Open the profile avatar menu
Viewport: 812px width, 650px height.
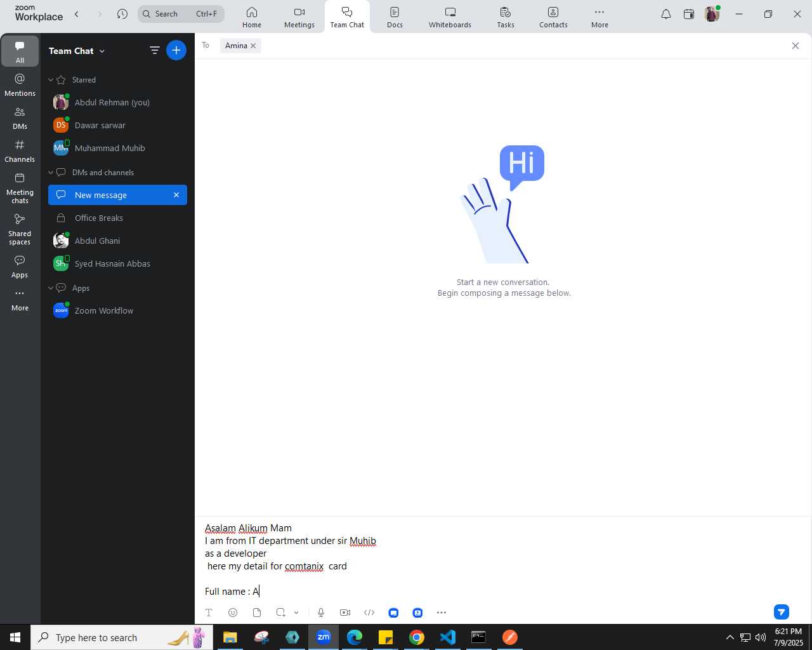[x=712, y=14]
